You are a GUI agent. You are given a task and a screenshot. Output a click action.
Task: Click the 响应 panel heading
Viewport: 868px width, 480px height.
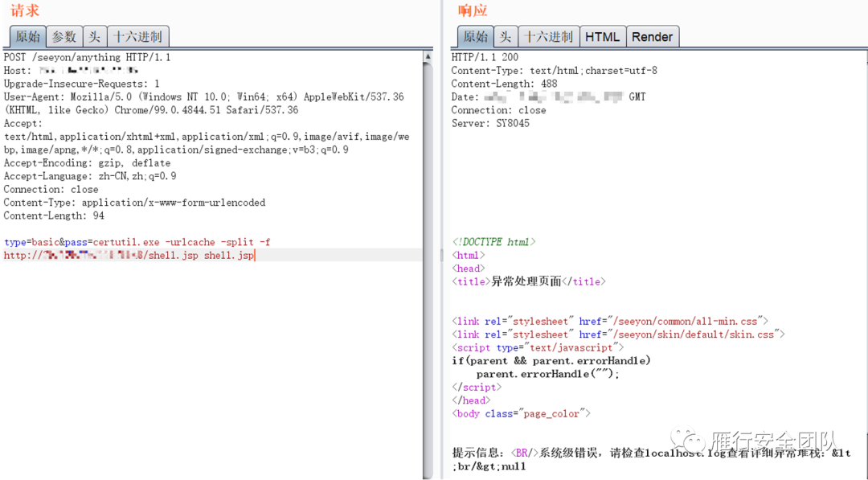(473, 10)
